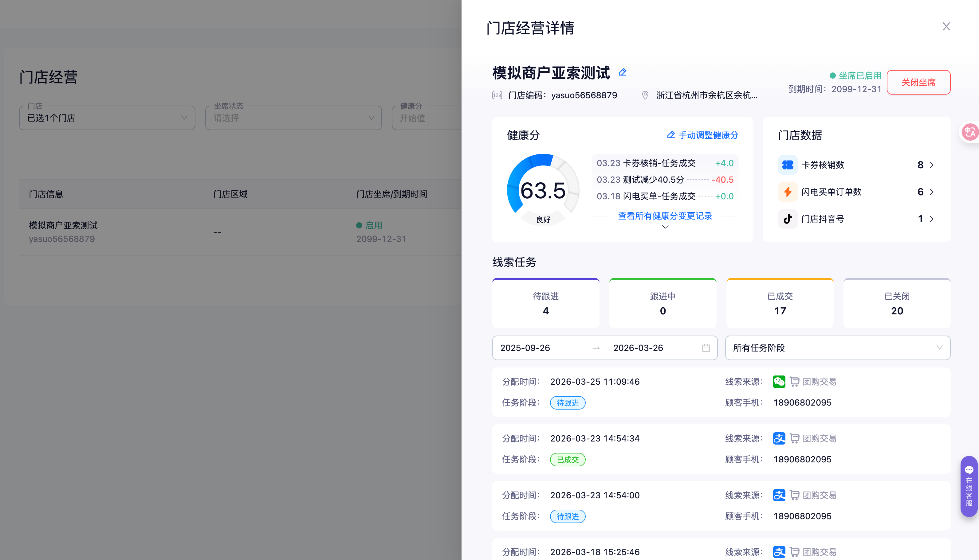Open 门店 selector showing 已选1个门店
This screenshot has height=560, width=979.
click(x=107, y=118)
